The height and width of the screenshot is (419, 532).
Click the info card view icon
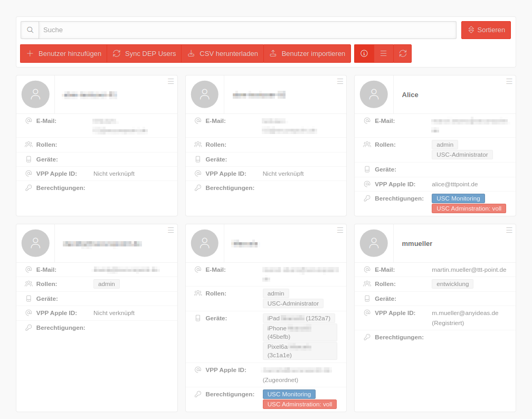(x=364, y=53)
